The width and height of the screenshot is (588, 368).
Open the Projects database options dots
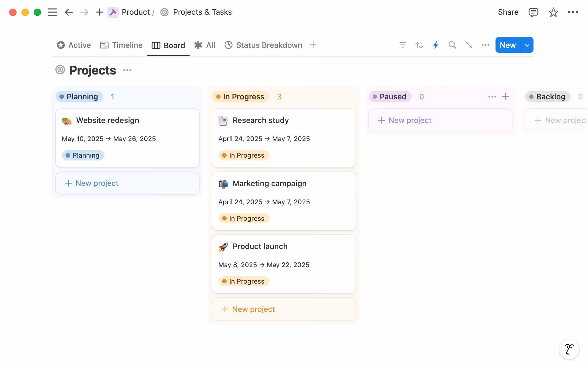[x=127, y=70]
